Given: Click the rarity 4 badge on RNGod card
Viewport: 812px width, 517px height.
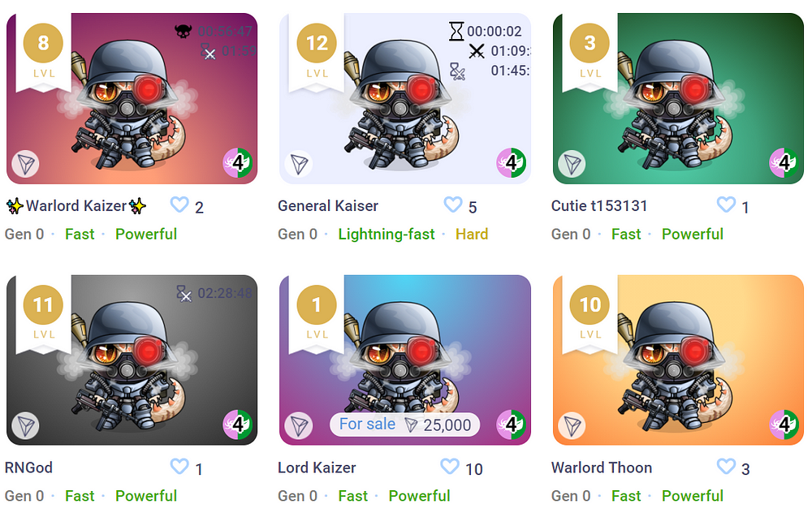Looking at the screenshot, I should (x=238, y=424).
